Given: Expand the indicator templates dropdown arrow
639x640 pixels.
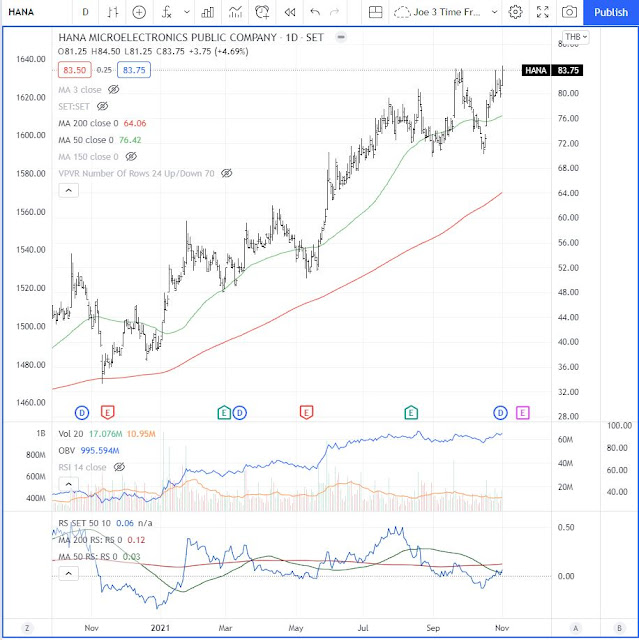Looking at the screenshot, I should (x=186, y=12).
